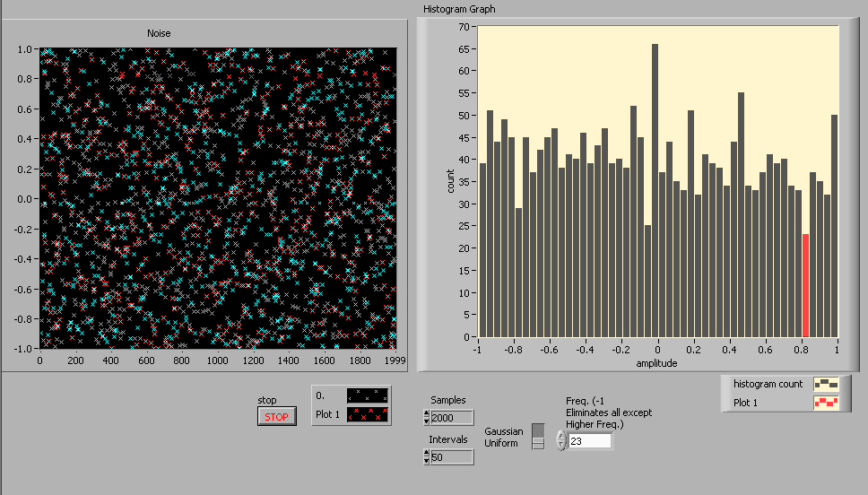Click the Samples field showing 2000
Image resolution: width=868 pixels, height=495 pixels.
[x=452, y=418]
